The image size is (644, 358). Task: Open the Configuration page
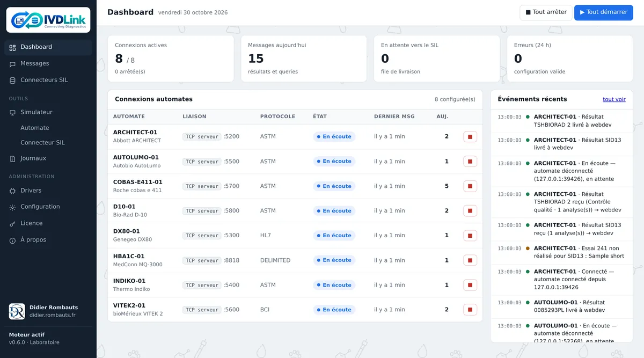(x=48, y=207)
